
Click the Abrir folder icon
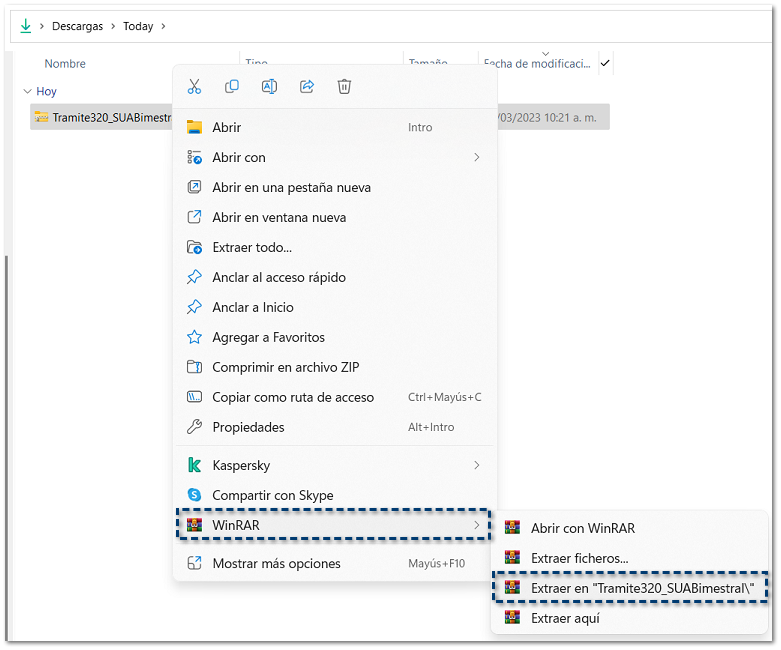pos(194,128)
